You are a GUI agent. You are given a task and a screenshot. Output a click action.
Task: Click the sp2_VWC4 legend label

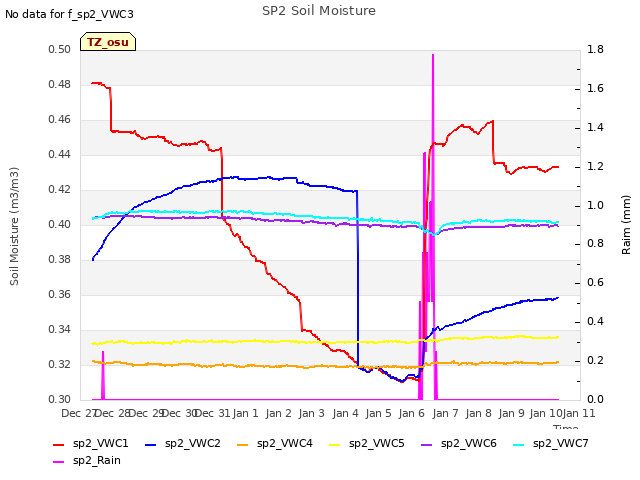pyautogui.click(x=284, y=443)
